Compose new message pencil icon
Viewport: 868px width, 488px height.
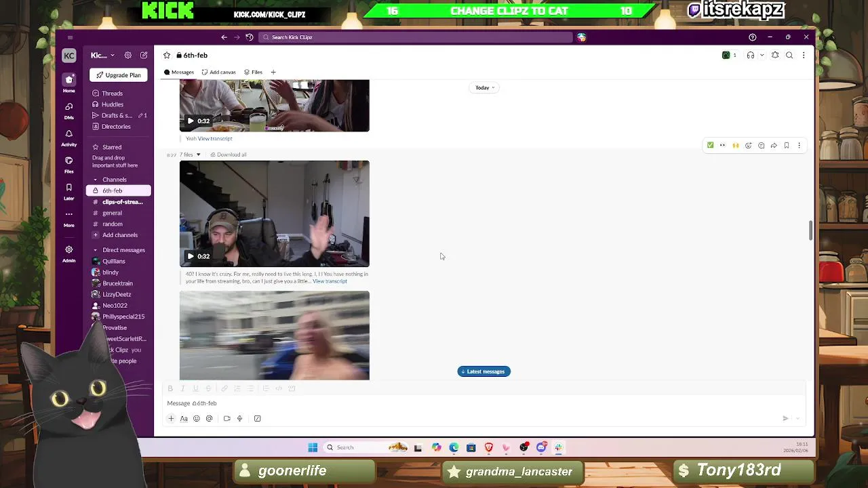[x=144, y=56]
